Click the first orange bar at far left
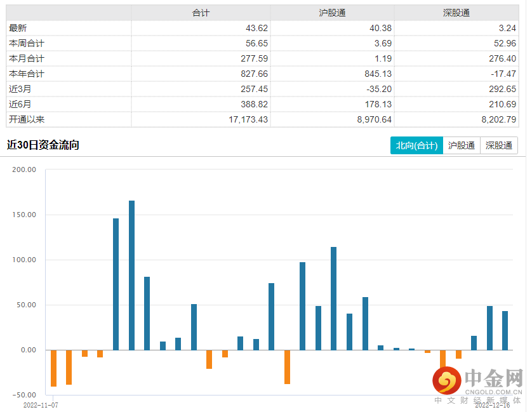The image size is (532, 412). pyautogui.click(x=54, y=368)
